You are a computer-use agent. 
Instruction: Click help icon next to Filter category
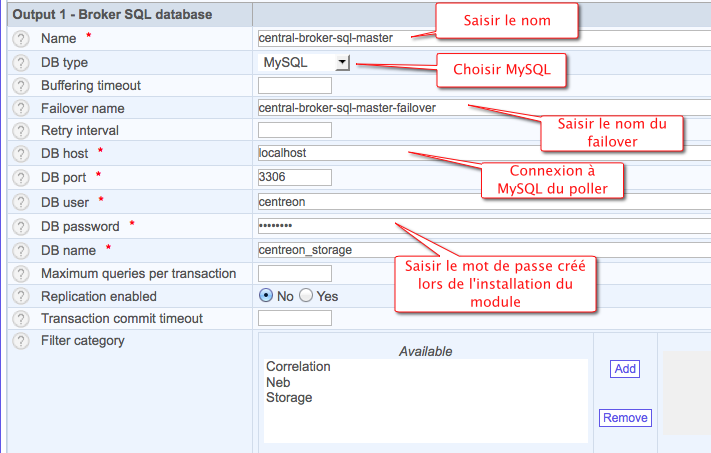pos(20,342)
